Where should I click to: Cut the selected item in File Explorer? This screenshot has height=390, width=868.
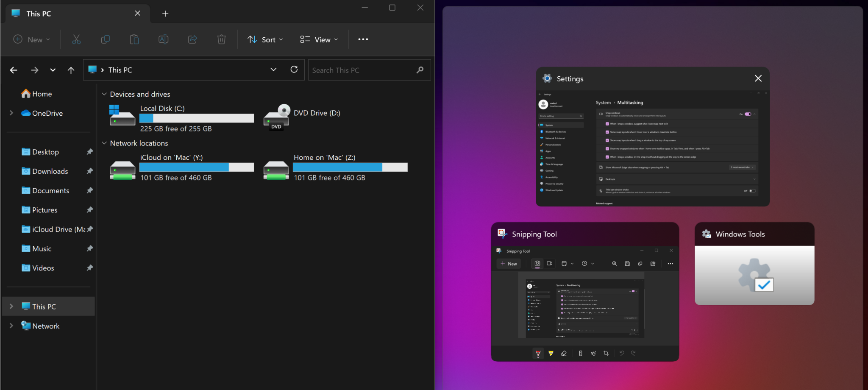click(76, 39)
